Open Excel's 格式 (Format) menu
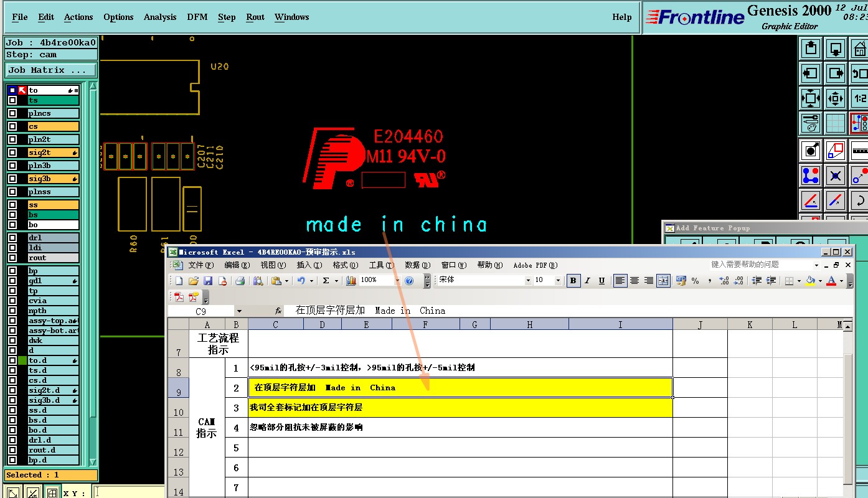This screenshot has height=498, width=868. point(346,265)
